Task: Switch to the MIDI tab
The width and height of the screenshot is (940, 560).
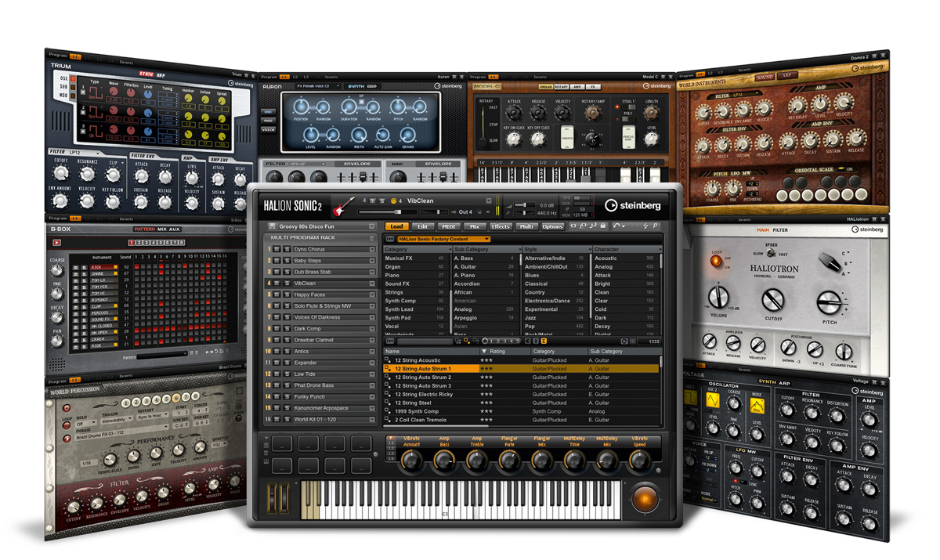Action: [449, 226]
